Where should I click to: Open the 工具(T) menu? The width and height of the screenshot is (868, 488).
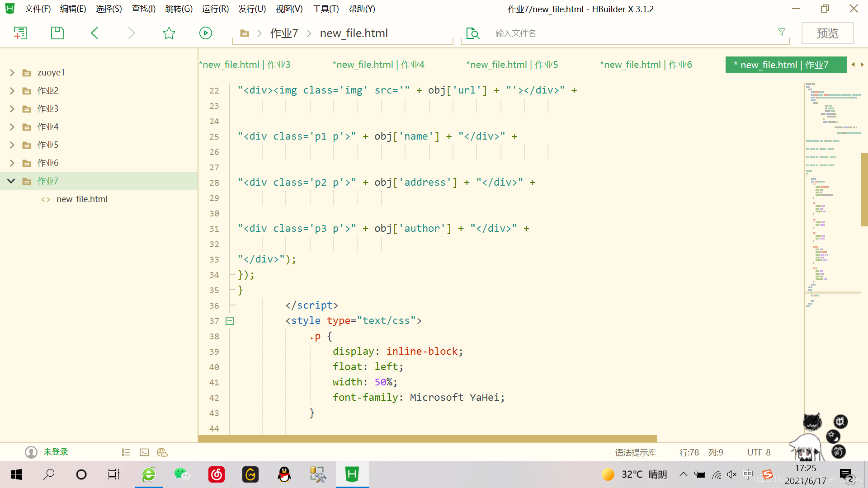pyautogui.click(x=325, y=9)
